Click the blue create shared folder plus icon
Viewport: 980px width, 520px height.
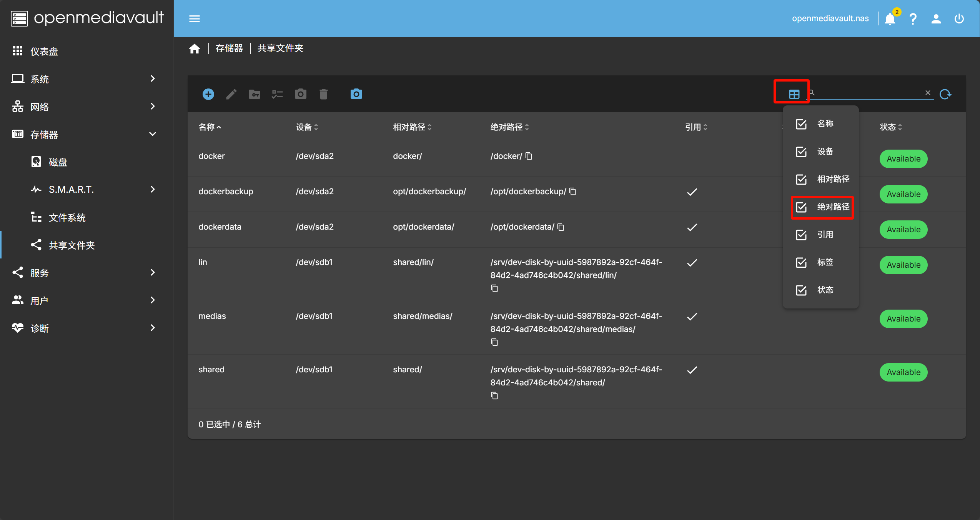tap(208, 94)
